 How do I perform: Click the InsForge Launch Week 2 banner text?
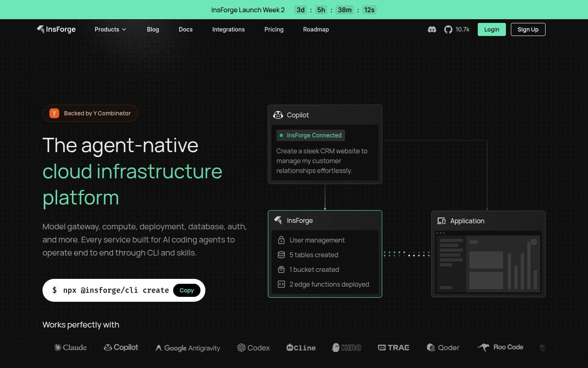[248, 10]
